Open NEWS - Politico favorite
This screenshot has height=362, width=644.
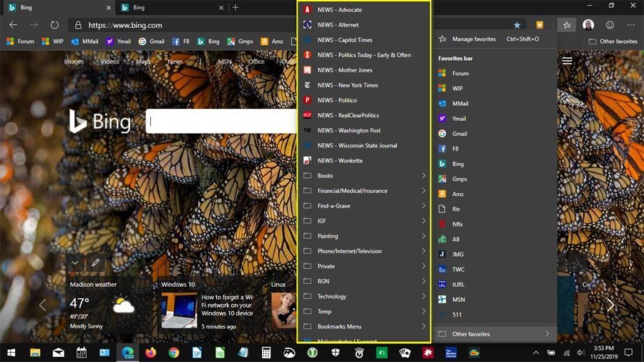pos(364,100)
